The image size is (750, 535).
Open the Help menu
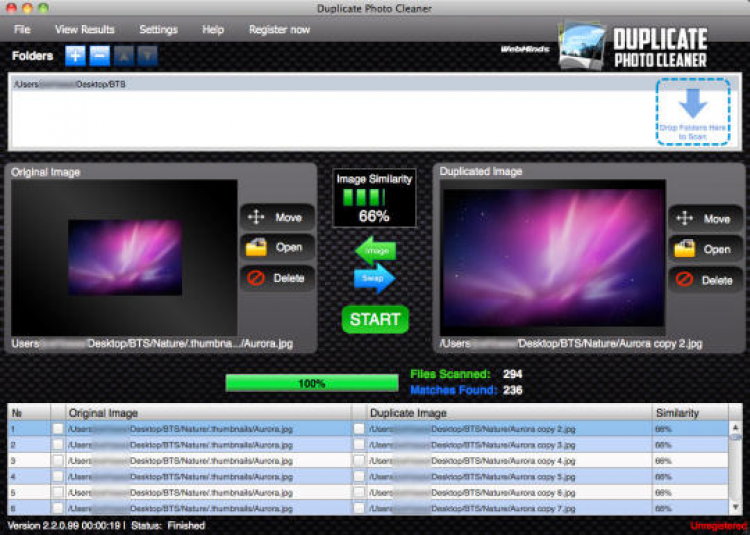tap(213, 30)
